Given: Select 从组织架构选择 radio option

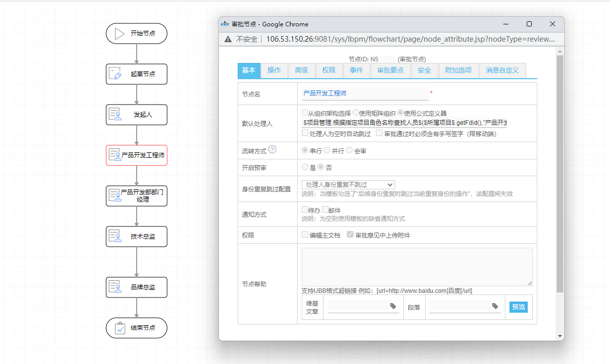Looking at the screenshot, I should (x=305, y=113).
